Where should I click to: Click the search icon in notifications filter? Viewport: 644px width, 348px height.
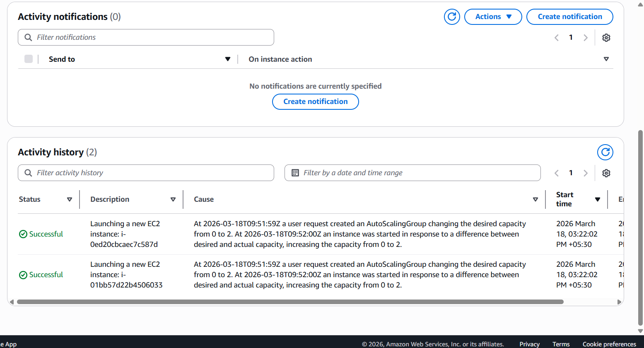28,37
